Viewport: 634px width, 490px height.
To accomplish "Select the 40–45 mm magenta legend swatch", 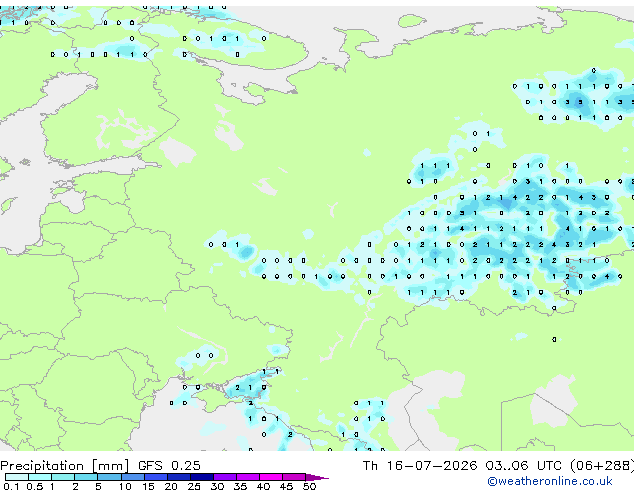I will click(271, 477).
